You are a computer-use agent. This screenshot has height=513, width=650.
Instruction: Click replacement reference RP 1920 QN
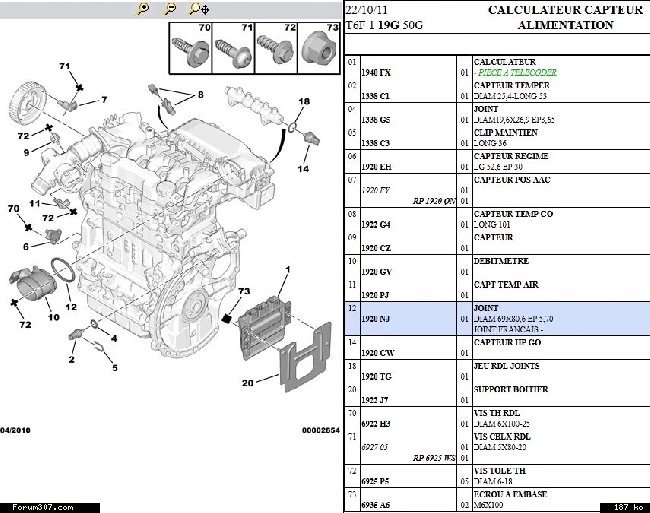pyautogui.click(x=434, y=200)
